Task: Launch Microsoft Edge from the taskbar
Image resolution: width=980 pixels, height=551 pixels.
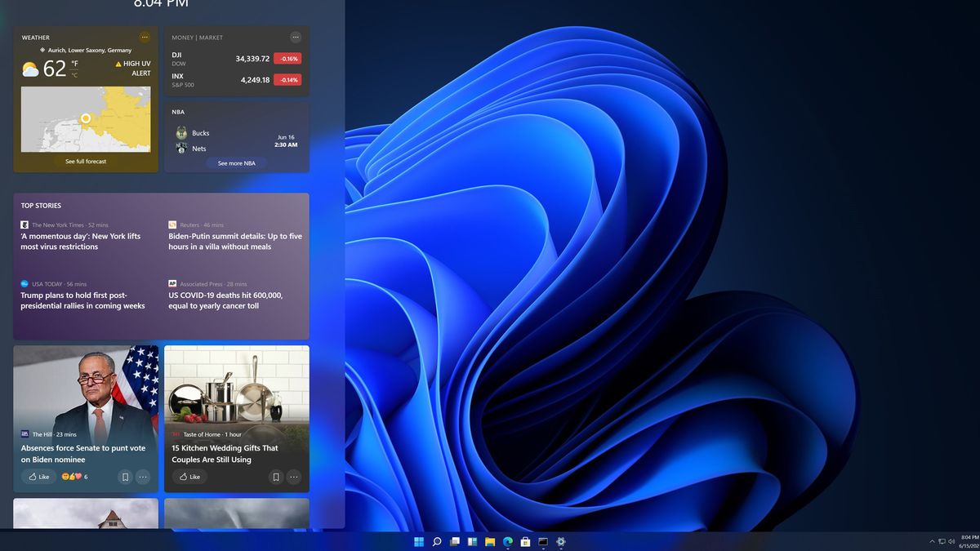Action: (x=508, y=541)
